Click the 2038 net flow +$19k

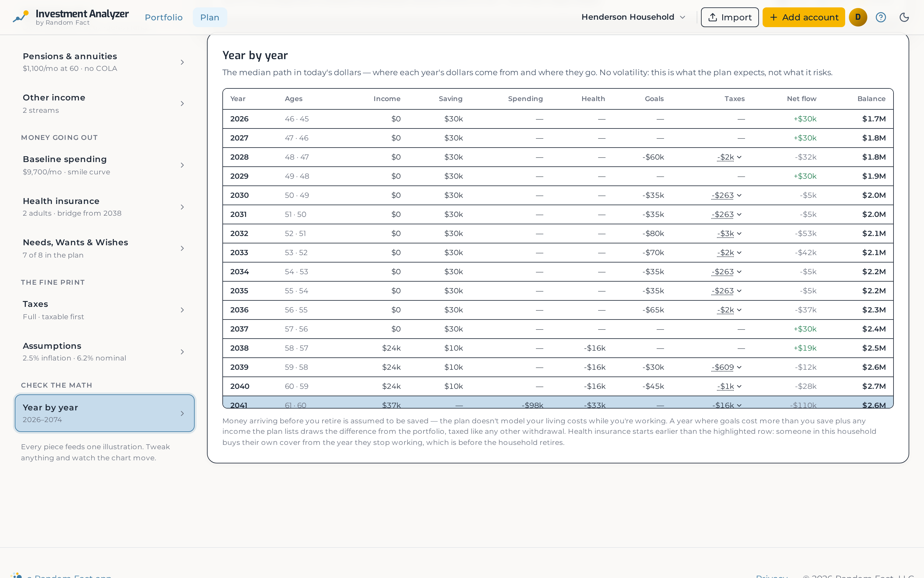click(805, 348)
